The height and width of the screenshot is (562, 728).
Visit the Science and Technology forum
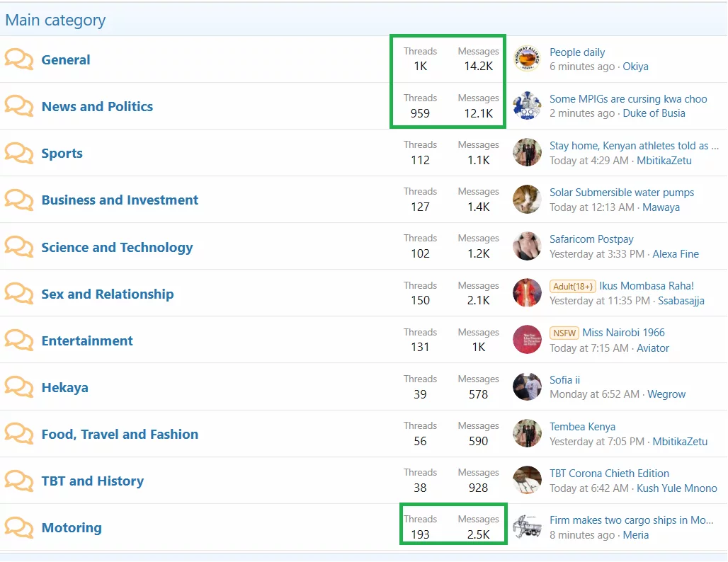117,247
